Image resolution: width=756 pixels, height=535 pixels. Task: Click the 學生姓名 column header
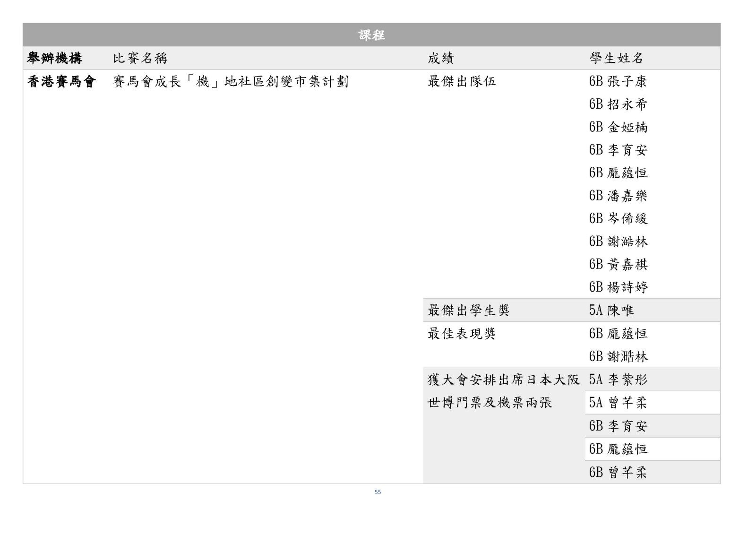(616, 59)
